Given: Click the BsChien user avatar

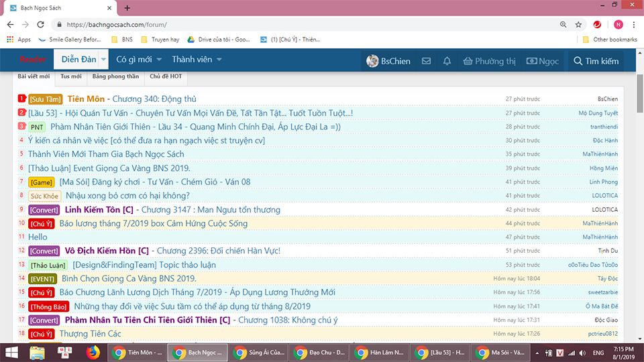Looking at the screenshot, I should click(372, 61).
